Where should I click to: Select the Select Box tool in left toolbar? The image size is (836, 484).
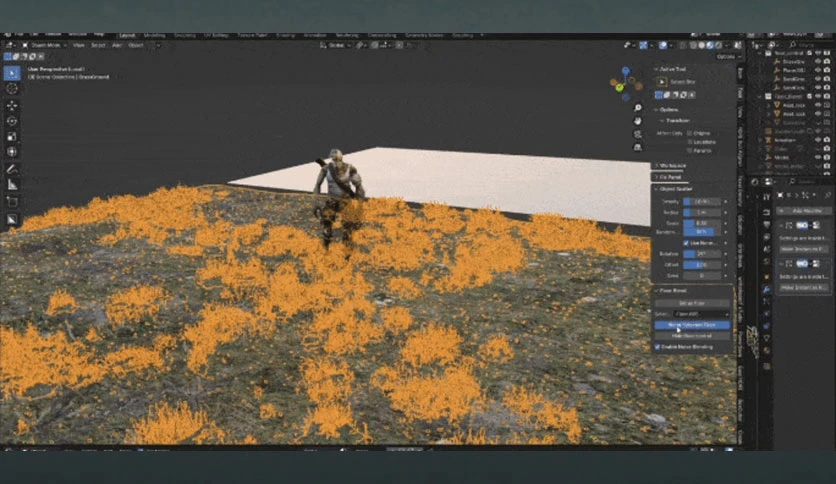pyautogui.click(x=12, y=72)
